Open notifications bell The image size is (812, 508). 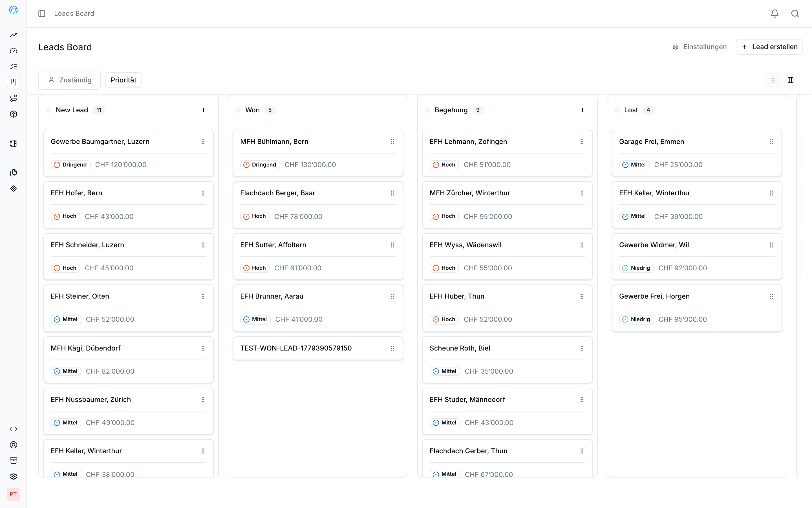pyautogui.click(x=775, y=14)
